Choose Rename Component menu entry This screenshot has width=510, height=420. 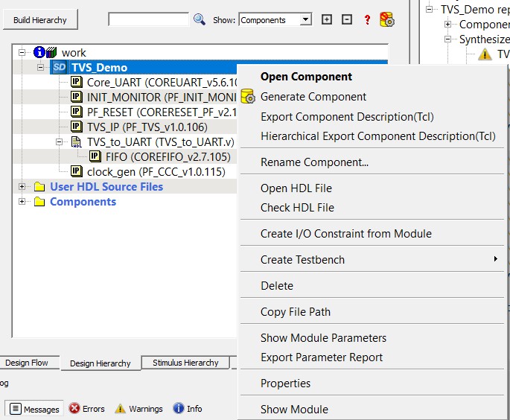(x=314, y=162)
